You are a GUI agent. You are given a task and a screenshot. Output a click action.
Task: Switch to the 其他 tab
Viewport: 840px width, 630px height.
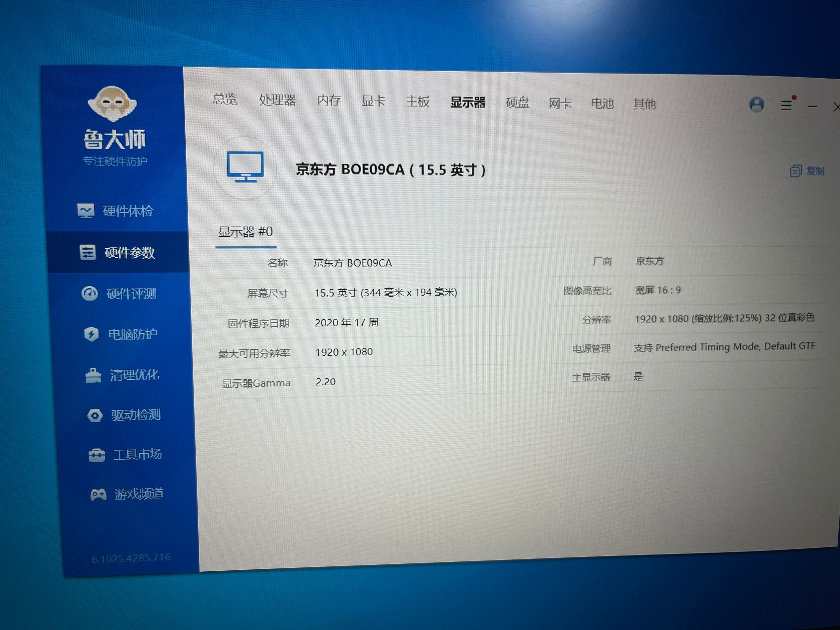point(644,104)
